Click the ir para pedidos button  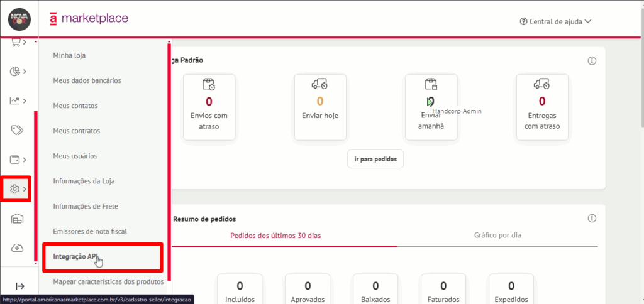(375, 160)
